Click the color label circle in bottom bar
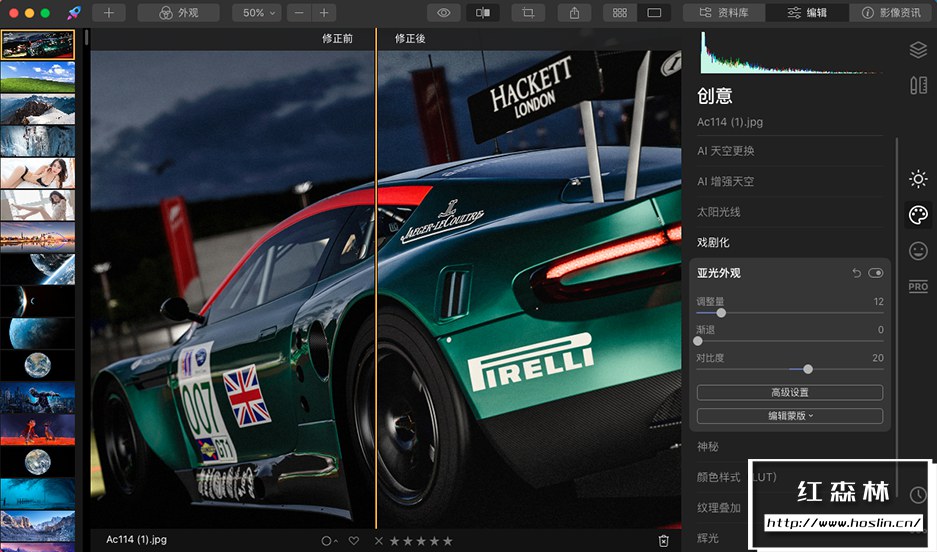 point(327,541)
